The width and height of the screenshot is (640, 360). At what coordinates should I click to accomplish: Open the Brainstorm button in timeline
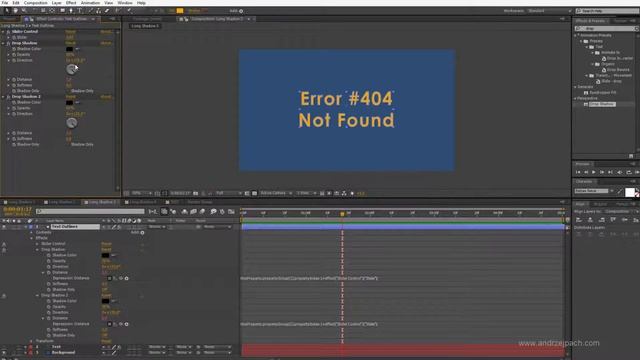tap(213, 211)
